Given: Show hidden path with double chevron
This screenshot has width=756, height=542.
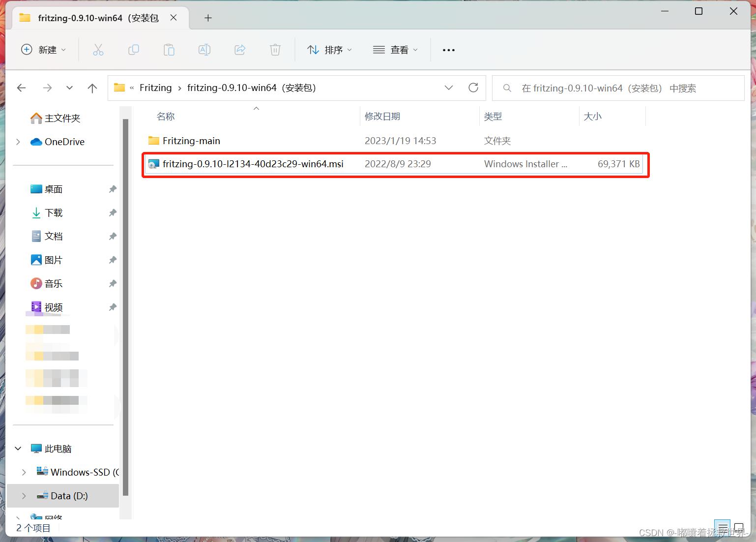Looking at the screenshot, I should (x=132, y=88).
